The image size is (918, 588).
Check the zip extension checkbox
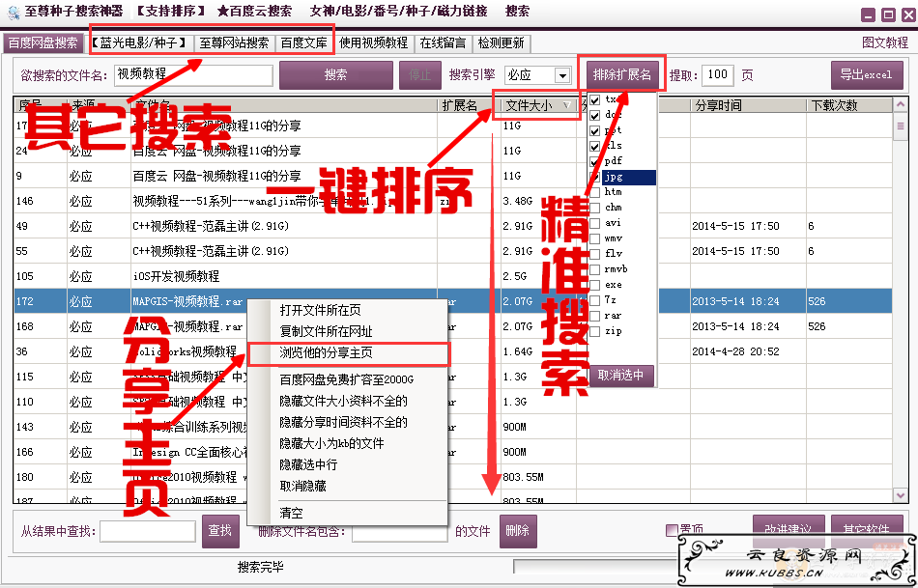pos(595,331)
